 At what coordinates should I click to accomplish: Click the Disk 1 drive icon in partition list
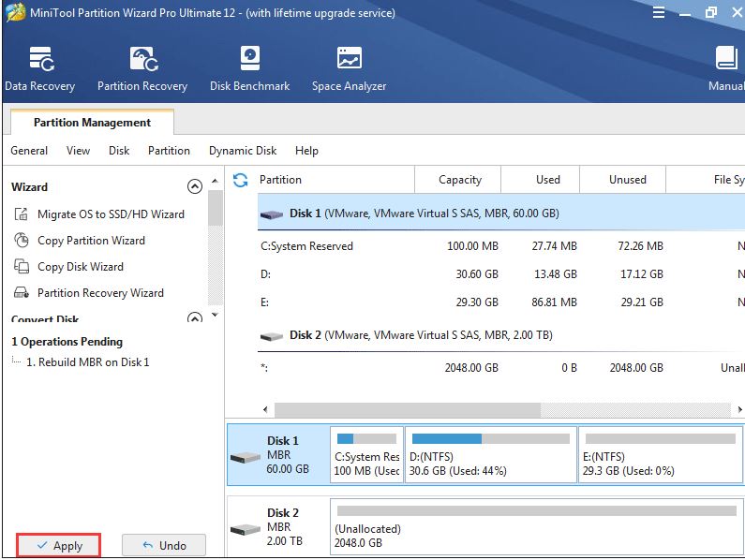pos(272,214)
